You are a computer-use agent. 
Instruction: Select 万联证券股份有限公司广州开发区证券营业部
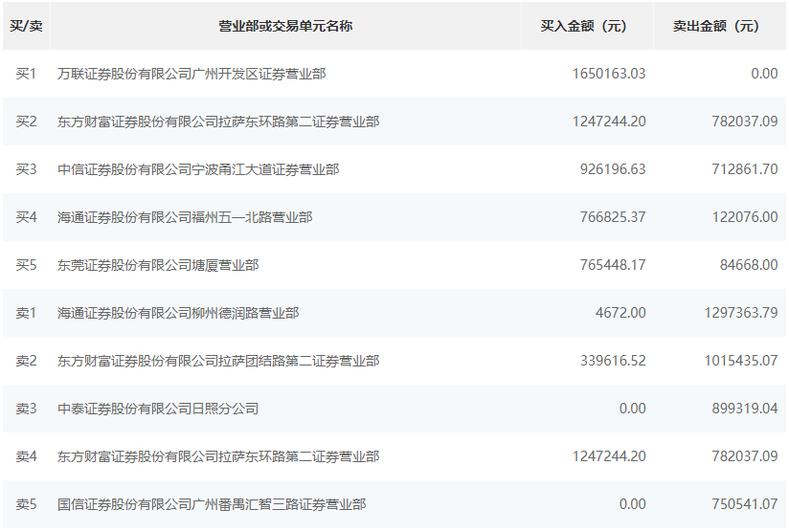click(192, 74)
